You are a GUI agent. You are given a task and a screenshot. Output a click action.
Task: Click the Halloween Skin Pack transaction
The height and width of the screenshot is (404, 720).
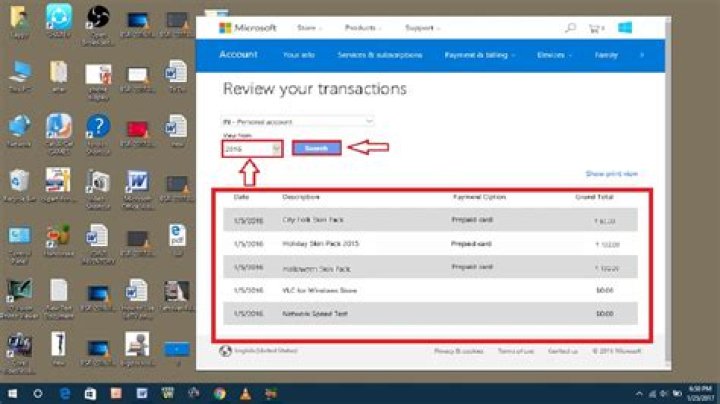[430, 267]
